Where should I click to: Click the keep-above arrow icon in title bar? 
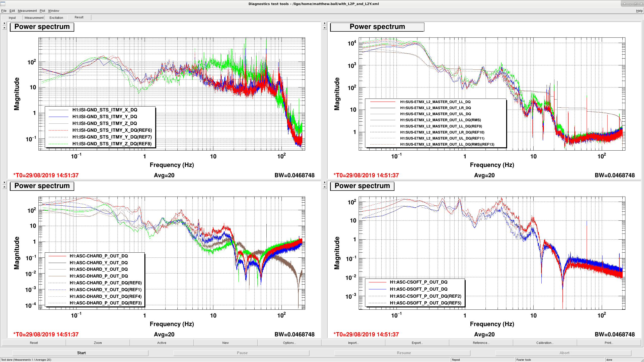click(624, 4)
